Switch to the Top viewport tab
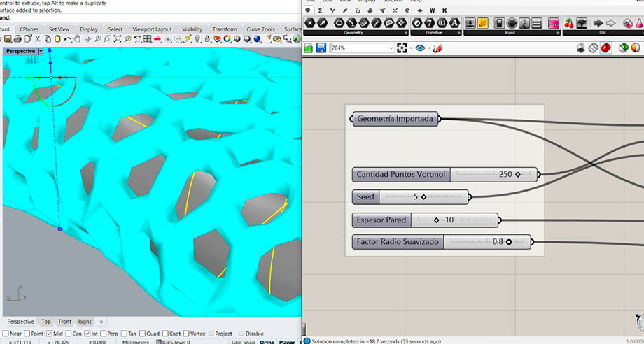The height and width of the screenshot is (344, 644). click(x=45, y=322)
